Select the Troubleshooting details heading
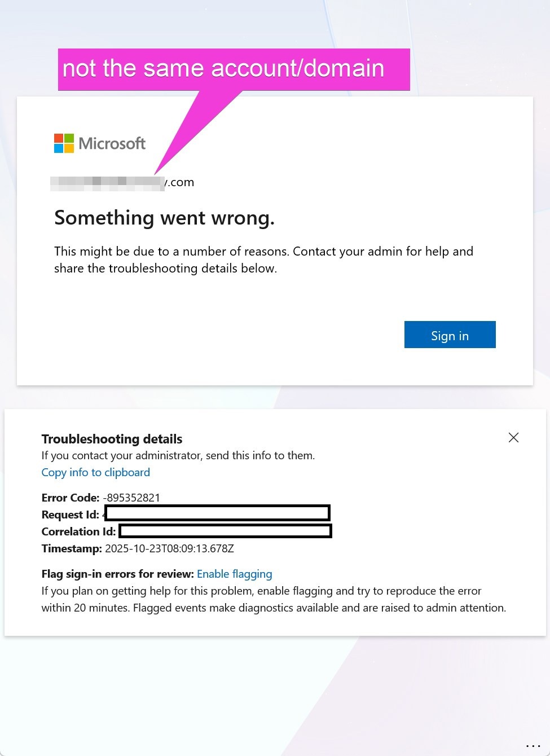The image size is (550, 756). pyautogui.click(x=112, y=438)
